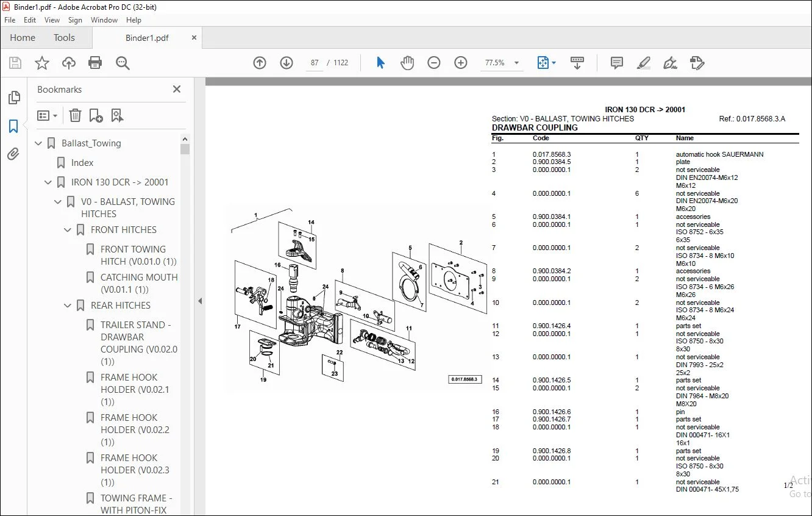
Task: Go to the next page arrow
Action: click(x=287, y=63)
